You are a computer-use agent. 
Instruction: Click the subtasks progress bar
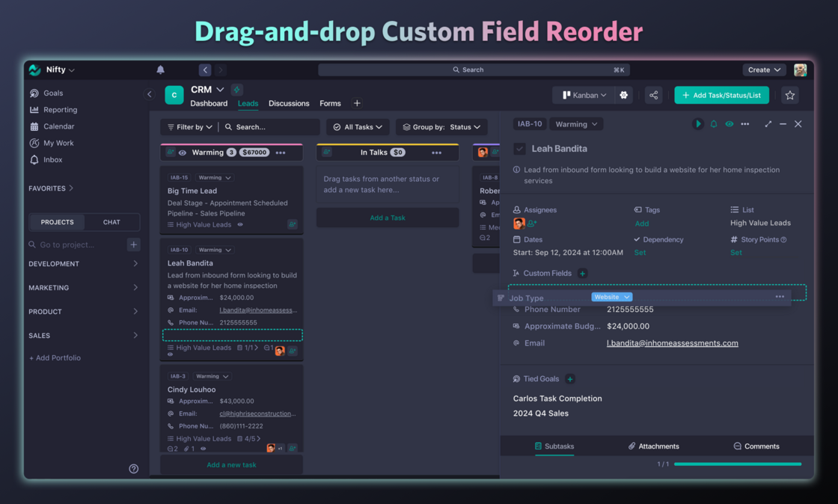coord(737,464)
